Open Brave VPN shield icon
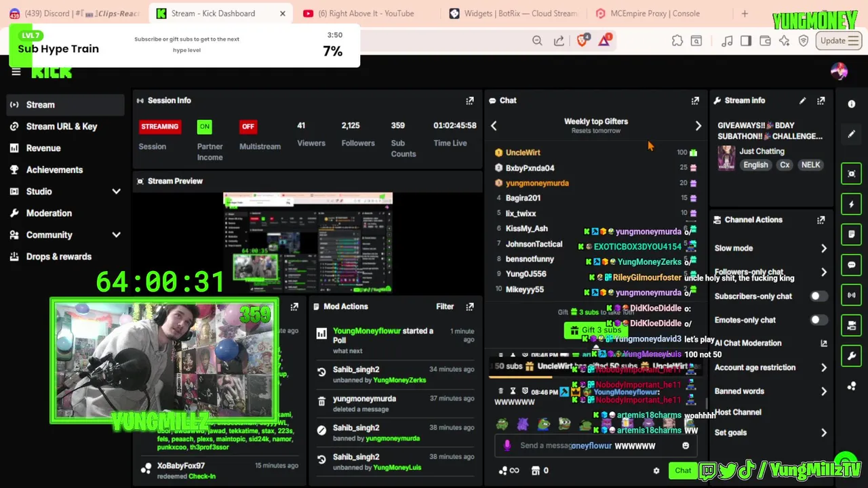 (804, 41)
